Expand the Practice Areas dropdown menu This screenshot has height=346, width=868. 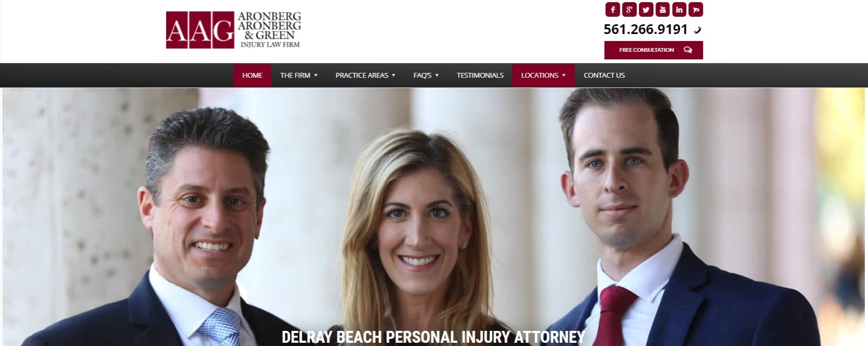(x=366, y=76)
